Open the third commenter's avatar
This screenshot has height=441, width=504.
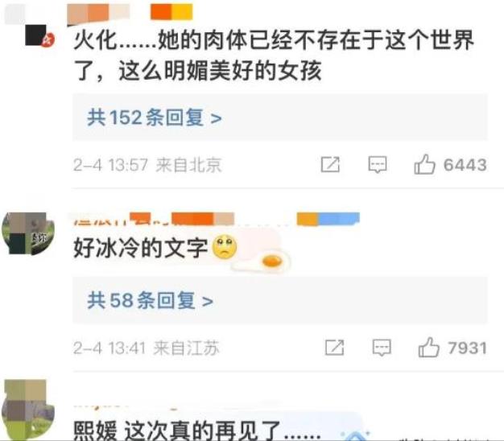(28, 410)
